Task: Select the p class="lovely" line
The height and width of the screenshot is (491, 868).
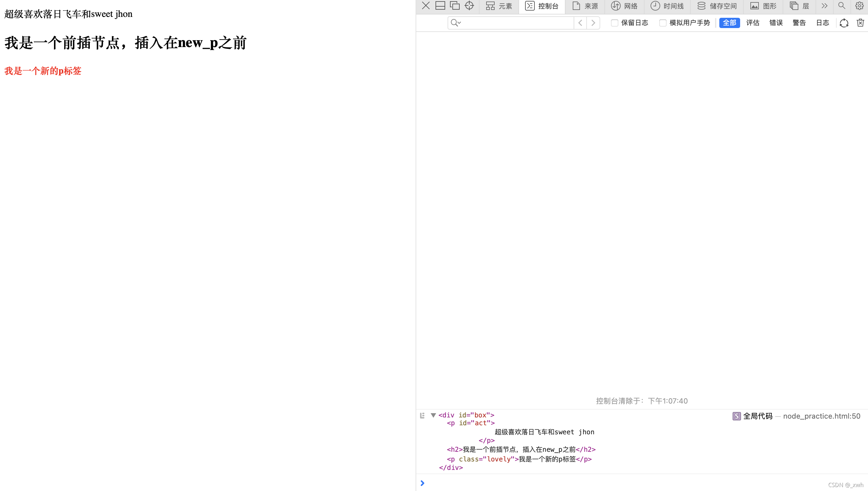Action: [x=519, y=459]
